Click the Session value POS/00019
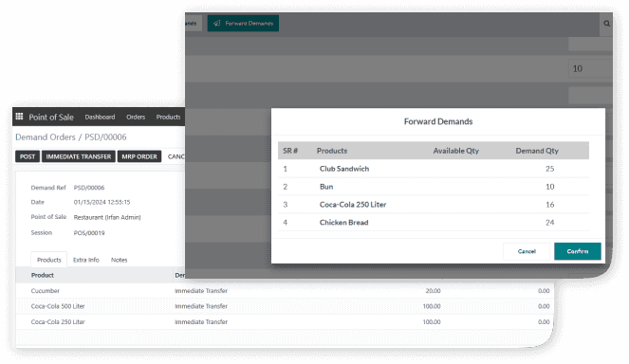 89,233
